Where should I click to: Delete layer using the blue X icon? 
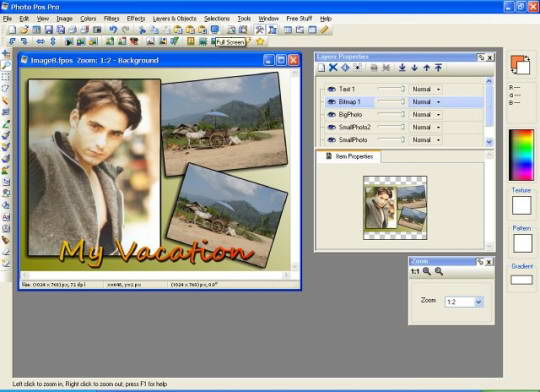tap(333, 68)
